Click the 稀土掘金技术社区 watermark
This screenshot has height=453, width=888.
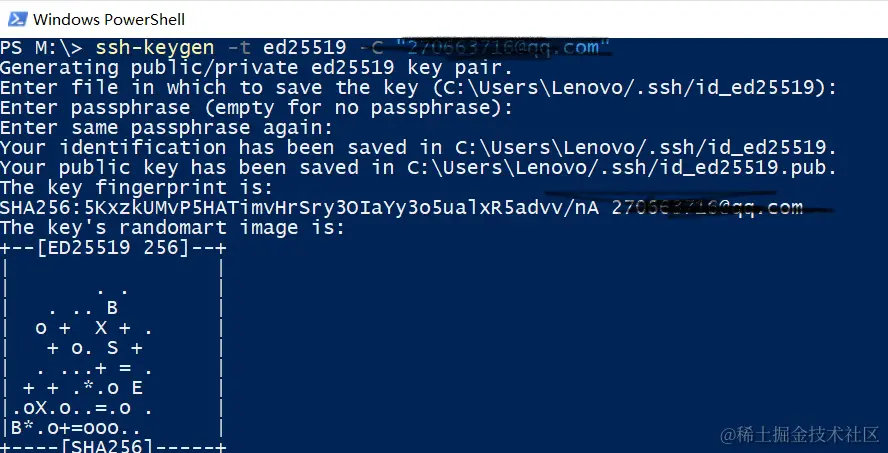click(x=799, y=435)
